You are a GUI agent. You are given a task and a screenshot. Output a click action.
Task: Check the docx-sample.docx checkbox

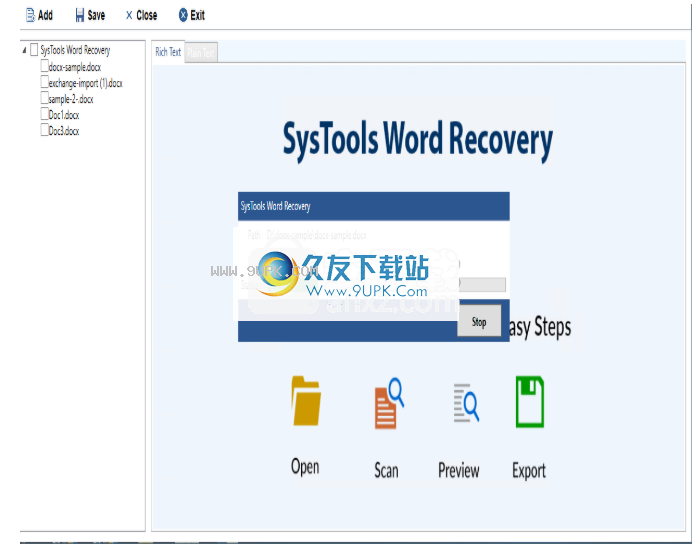click(44, 66)
